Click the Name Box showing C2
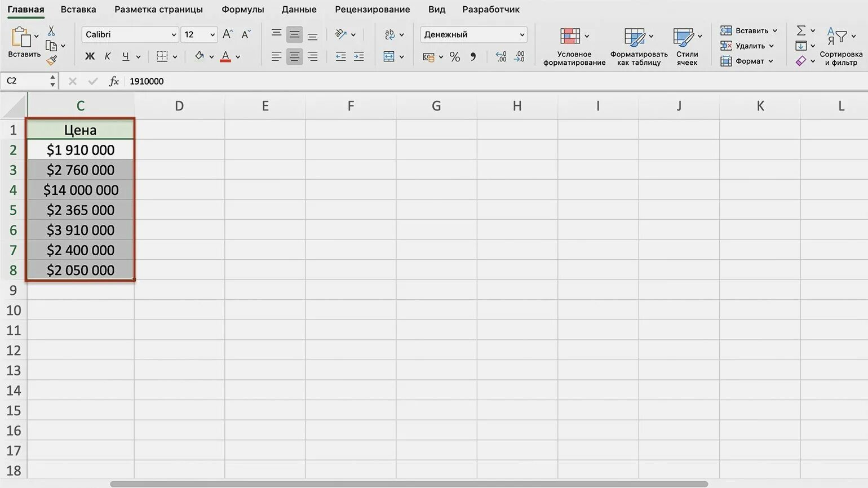This screenshot has height=488, width=868. [29, 81]
